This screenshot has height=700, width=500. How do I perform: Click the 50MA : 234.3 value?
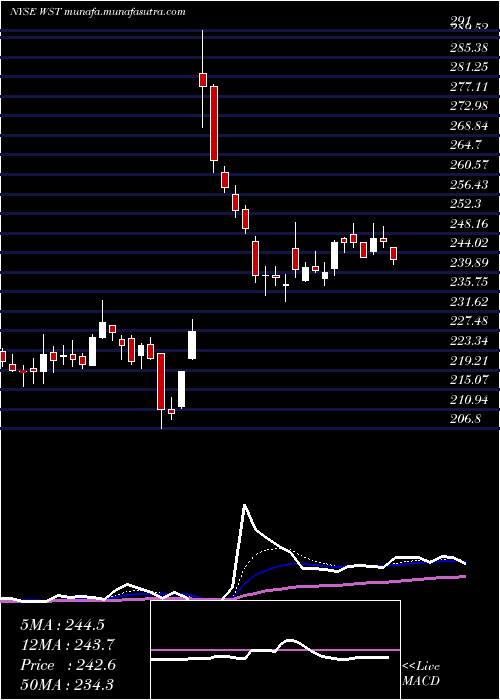click(x=68, y=684)
